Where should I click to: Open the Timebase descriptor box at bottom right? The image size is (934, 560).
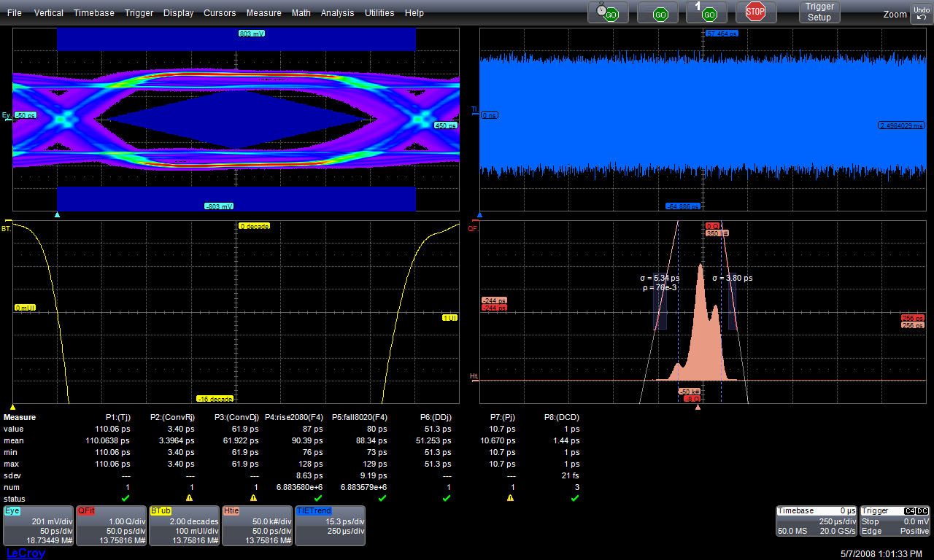coord(817,521)
